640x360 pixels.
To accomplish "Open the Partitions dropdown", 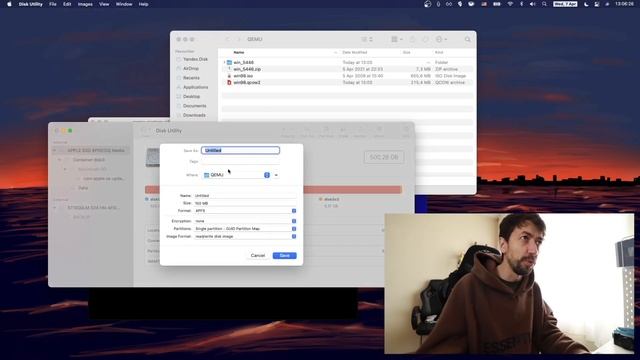I will pos(245,229).
